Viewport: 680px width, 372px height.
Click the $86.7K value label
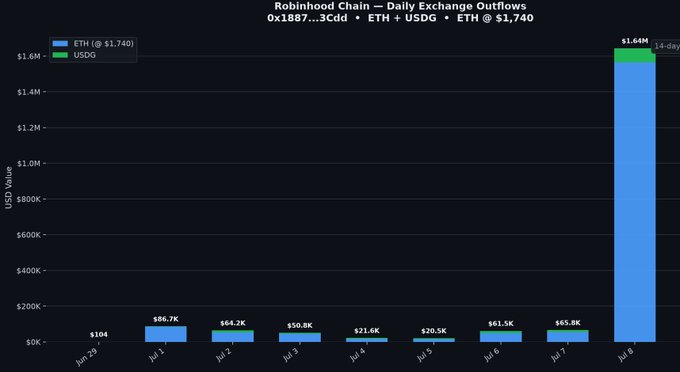click(166, 319)
